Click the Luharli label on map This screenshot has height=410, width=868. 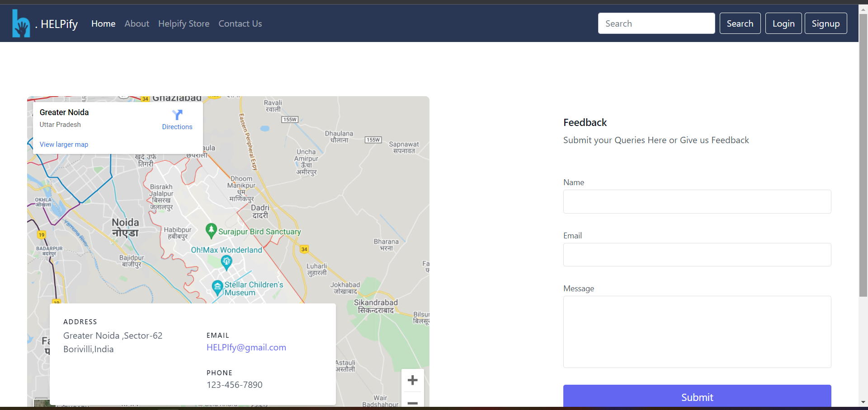tap(316, 270)
